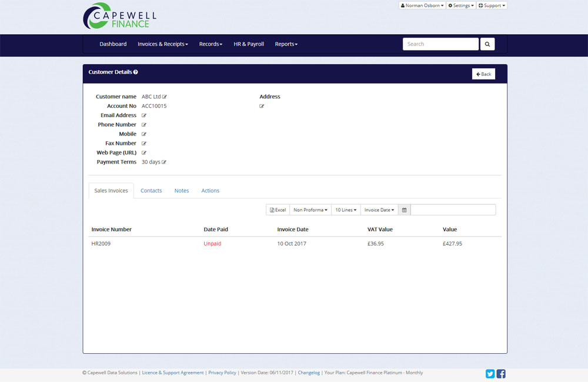Click the Date Paid column header

point(216,230)
